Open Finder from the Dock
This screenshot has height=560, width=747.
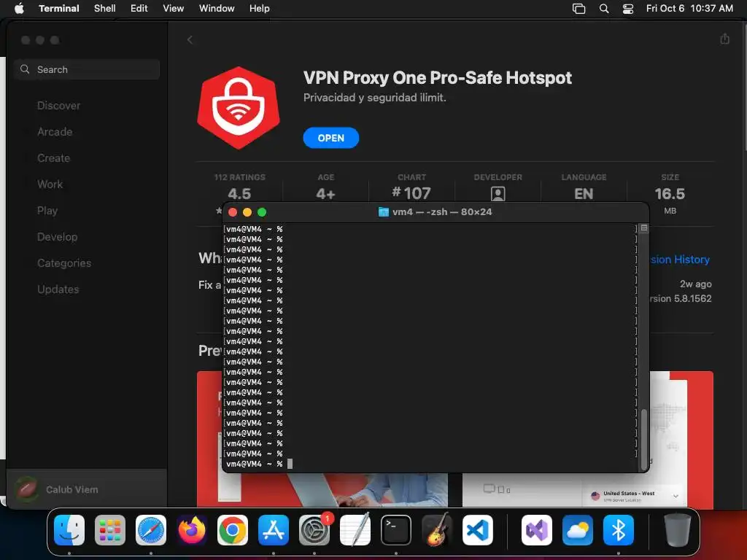pos(69,530)
